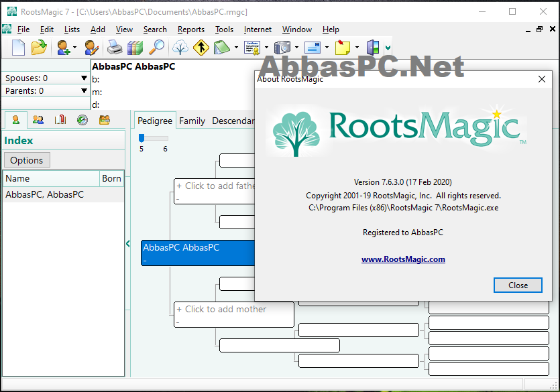Open the Lists menu

tap(72, 29)
